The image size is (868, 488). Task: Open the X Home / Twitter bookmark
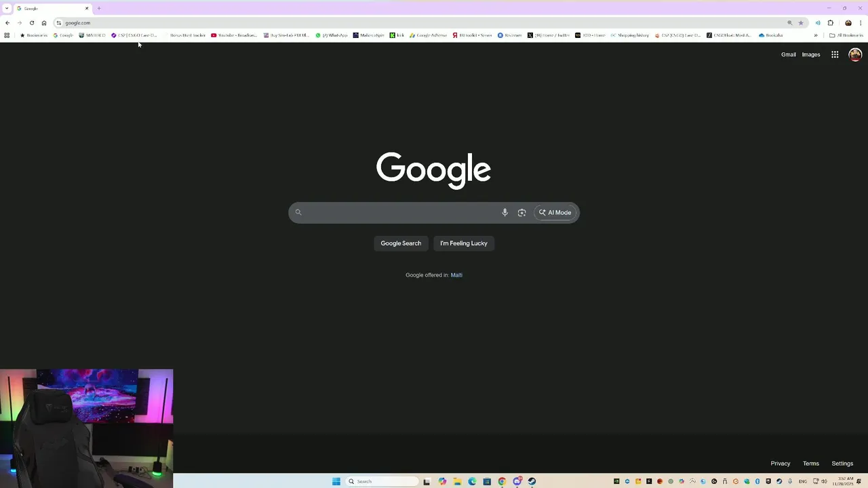click(549, 35)
